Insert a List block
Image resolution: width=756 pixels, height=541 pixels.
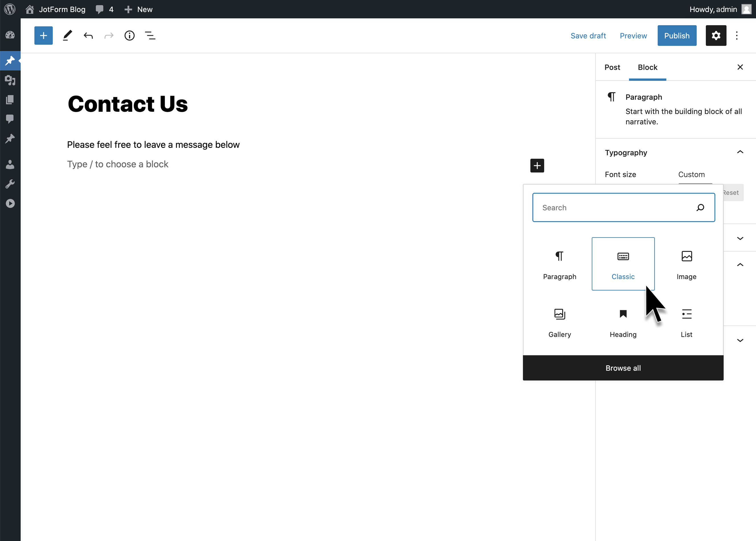click(686, 322)
